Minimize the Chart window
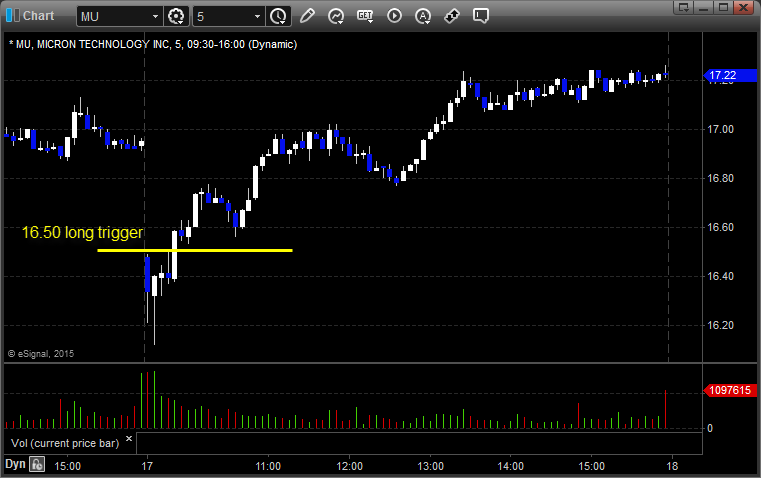The width and height of the screenshot is (761, 478). (x=704, y=7)
